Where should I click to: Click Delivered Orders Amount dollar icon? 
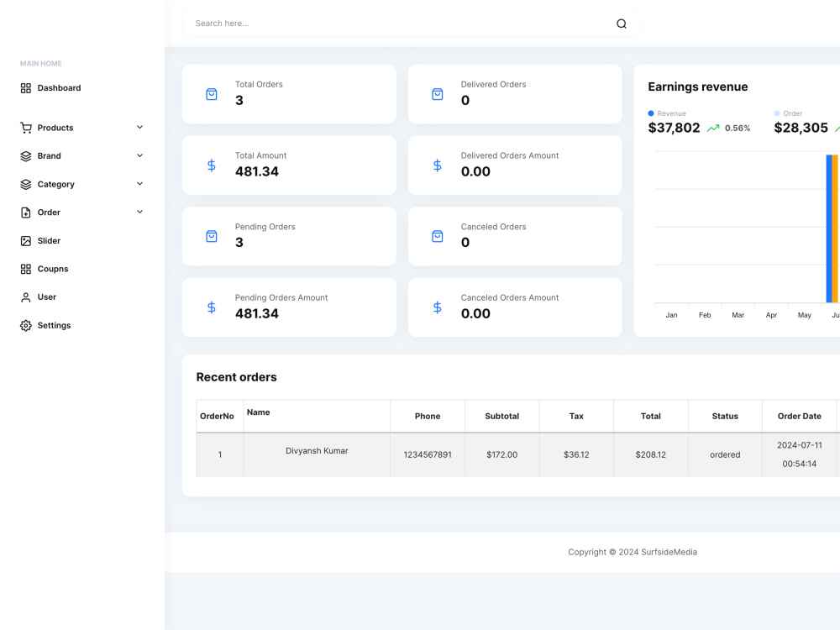point(438,165)
